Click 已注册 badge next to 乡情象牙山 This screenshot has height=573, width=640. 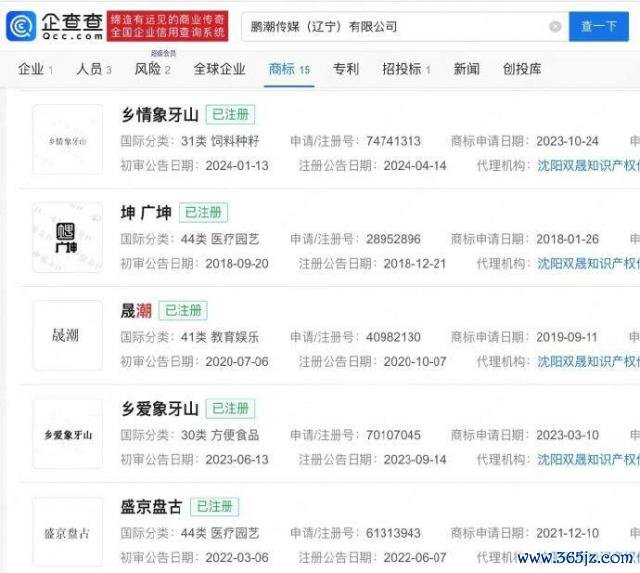coord(231,115)
